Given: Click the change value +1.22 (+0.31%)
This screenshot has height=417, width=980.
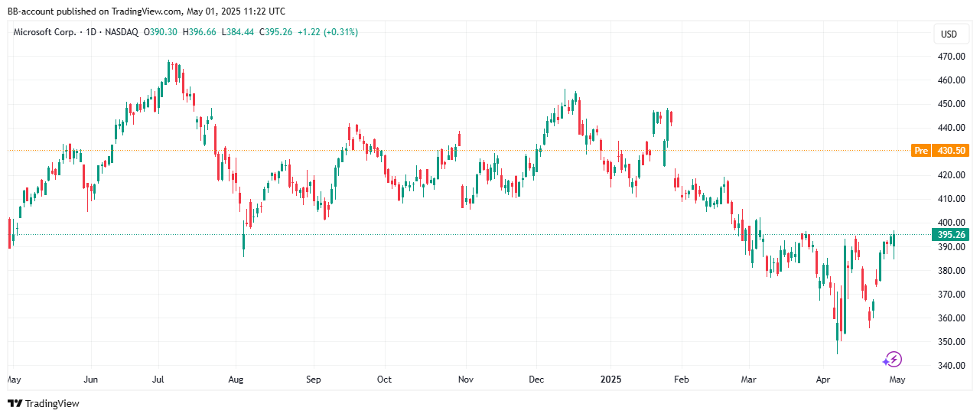Looking at the screenshot, I should pyautogui.click(x=329, y=32).
